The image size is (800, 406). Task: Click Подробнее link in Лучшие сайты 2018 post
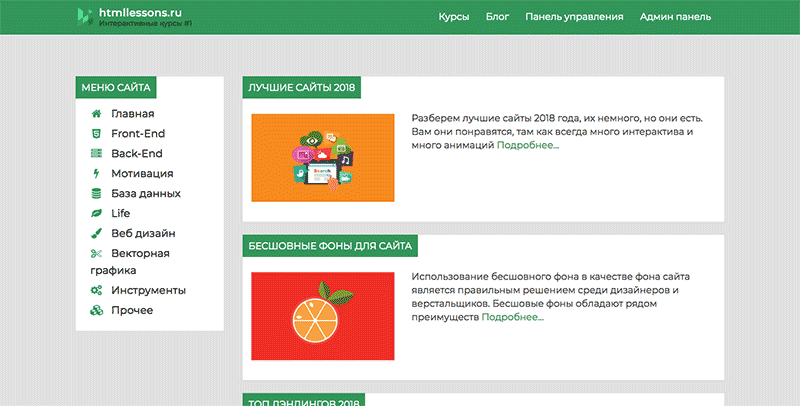[528, 146]
